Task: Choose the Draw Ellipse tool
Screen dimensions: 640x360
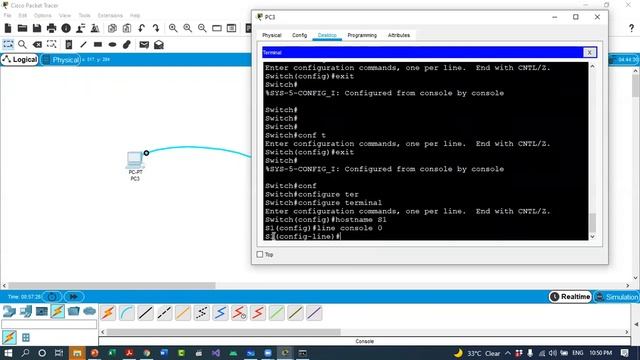Action: tap(113, 44)
